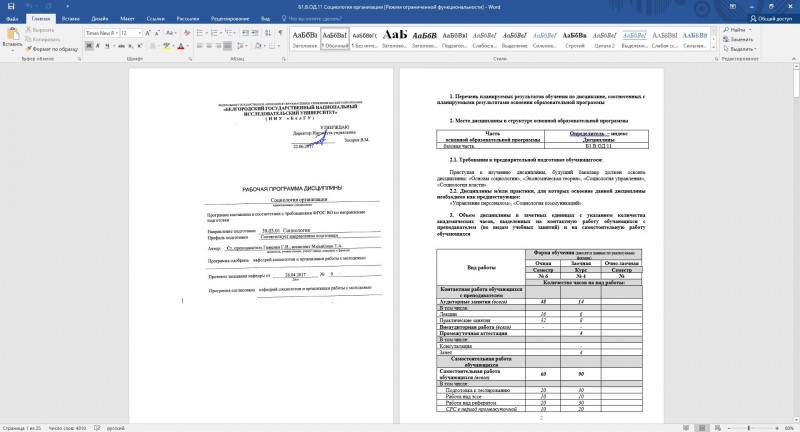The image size is (800, 432).
Task: Toggle underline (Ч) formatting
Action: 107,46
